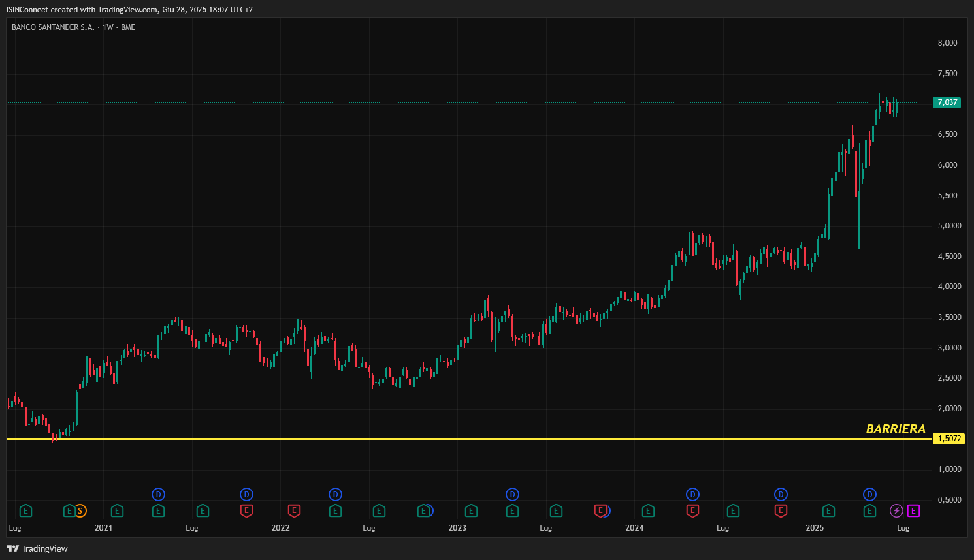Click the green E marker just after Lug 2021
The image size is (974, 560).
(203, 511)
